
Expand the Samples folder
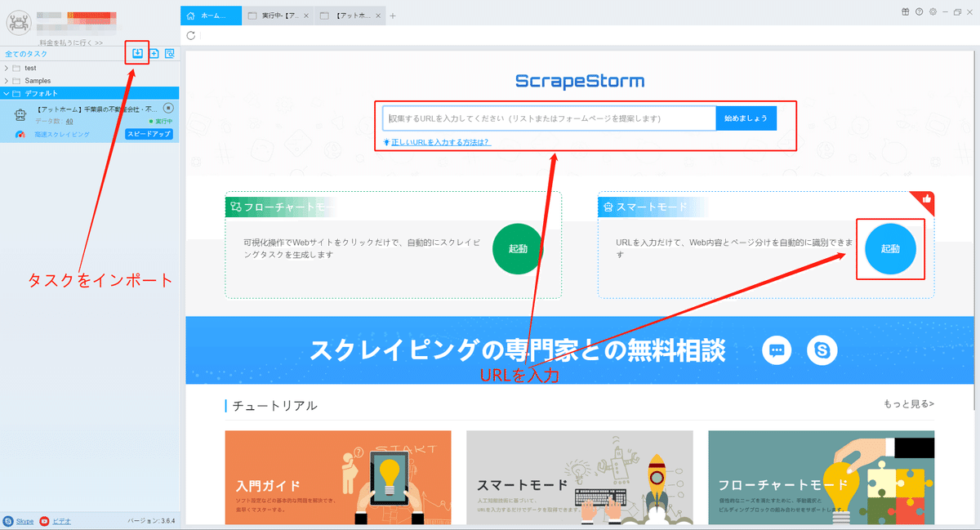[7, 80]
